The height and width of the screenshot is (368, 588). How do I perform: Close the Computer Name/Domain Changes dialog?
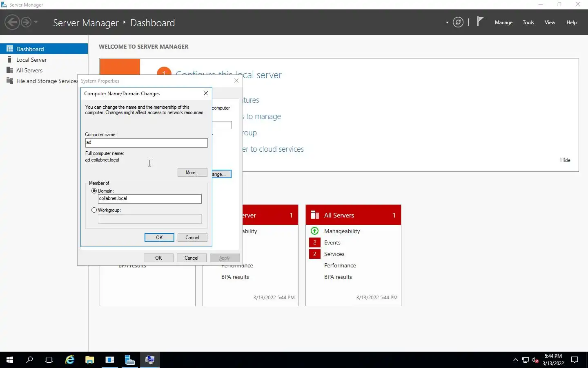(206, 93)
